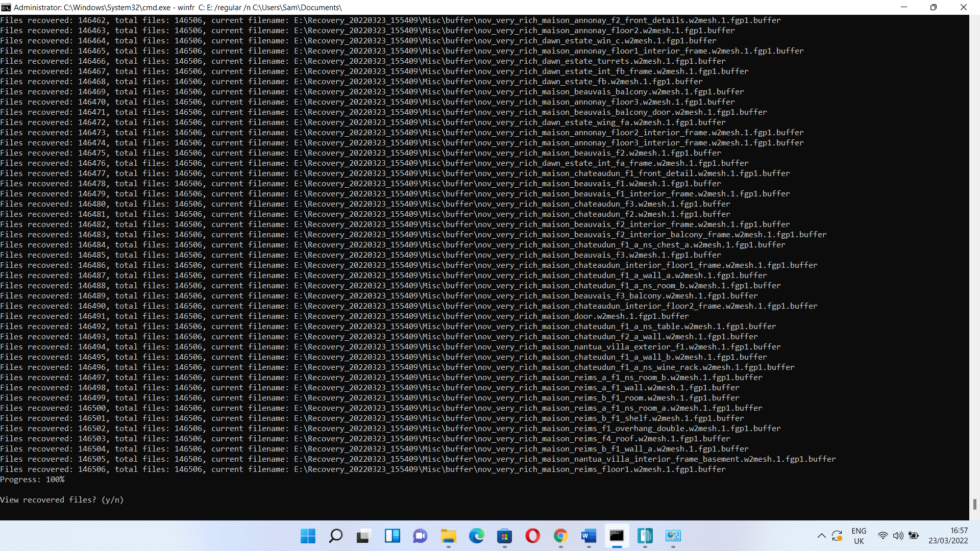This screenshot has height=551, width=980.
Task: Close the Command Prompt window
Action: click(x=964, y=7)
